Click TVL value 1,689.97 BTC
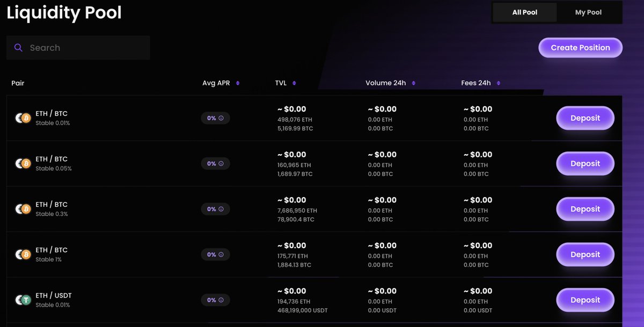 click(x=295, y=174)
